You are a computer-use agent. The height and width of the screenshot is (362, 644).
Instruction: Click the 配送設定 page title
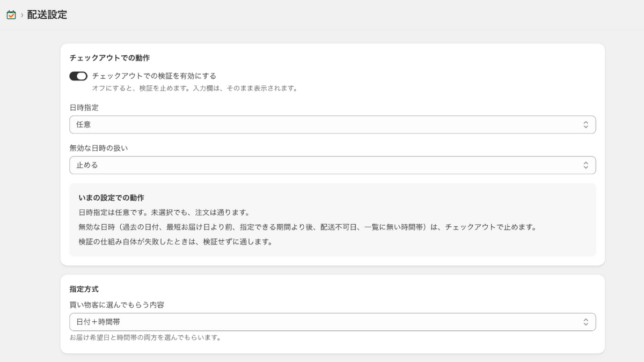pos(47,15)
